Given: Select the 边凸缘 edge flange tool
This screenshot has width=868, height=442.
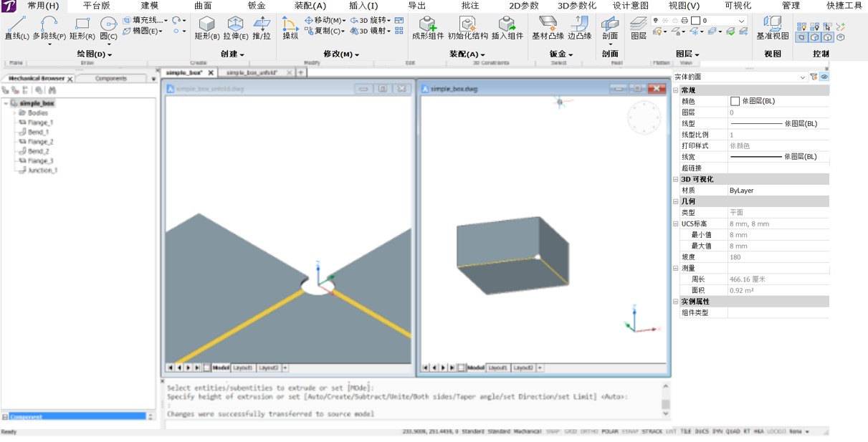Looking at the screenshot, I should (x=580, y=29).
